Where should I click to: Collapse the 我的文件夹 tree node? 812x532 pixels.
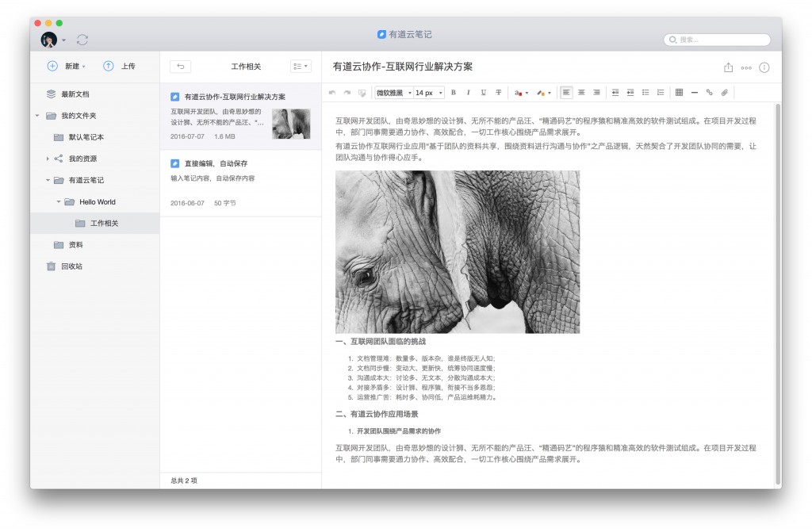tap(37, 116)
